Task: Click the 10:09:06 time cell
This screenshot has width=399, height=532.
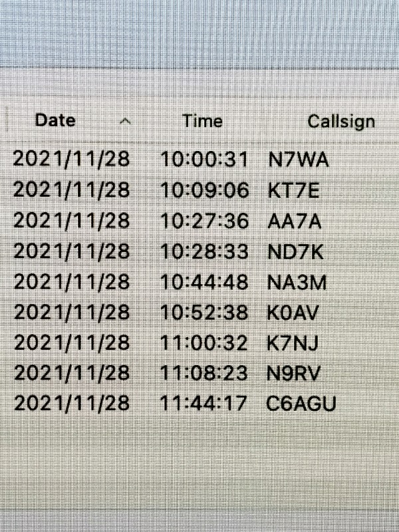Action: [205, 190]
